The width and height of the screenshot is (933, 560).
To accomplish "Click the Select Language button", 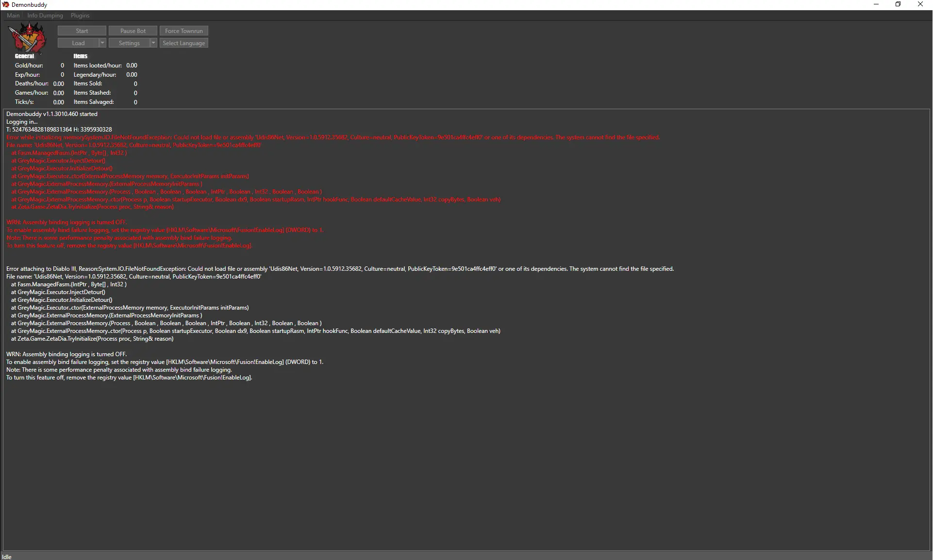I will [x=184, y=43].
